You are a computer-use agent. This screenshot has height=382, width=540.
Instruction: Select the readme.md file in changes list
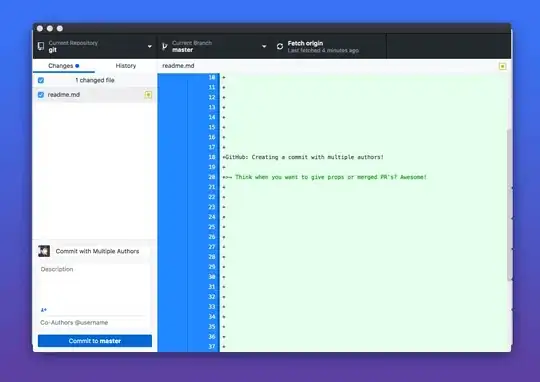click(x=95, y=95)
